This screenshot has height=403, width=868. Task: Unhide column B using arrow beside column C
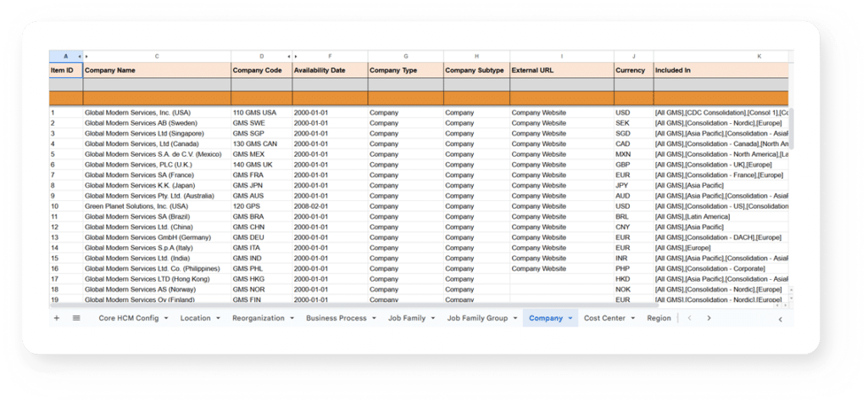(x=86, y=57)
